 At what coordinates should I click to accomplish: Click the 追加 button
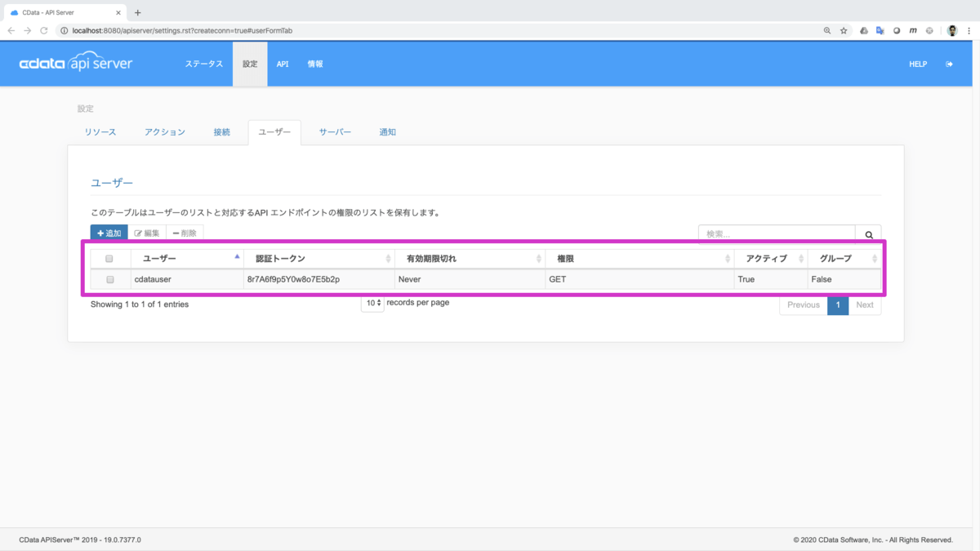pyautogui.click(x=109, y=233)
